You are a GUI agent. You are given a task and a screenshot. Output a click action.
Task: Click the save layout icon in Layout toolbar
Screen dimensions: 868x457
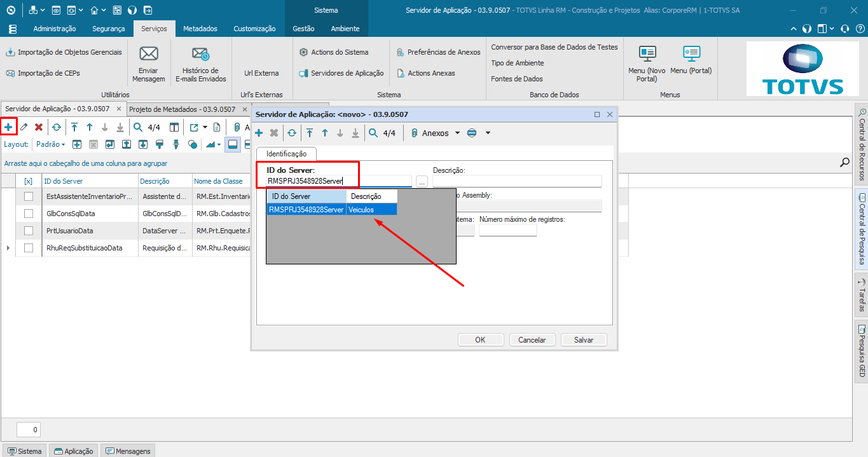(x=110, y=144)
